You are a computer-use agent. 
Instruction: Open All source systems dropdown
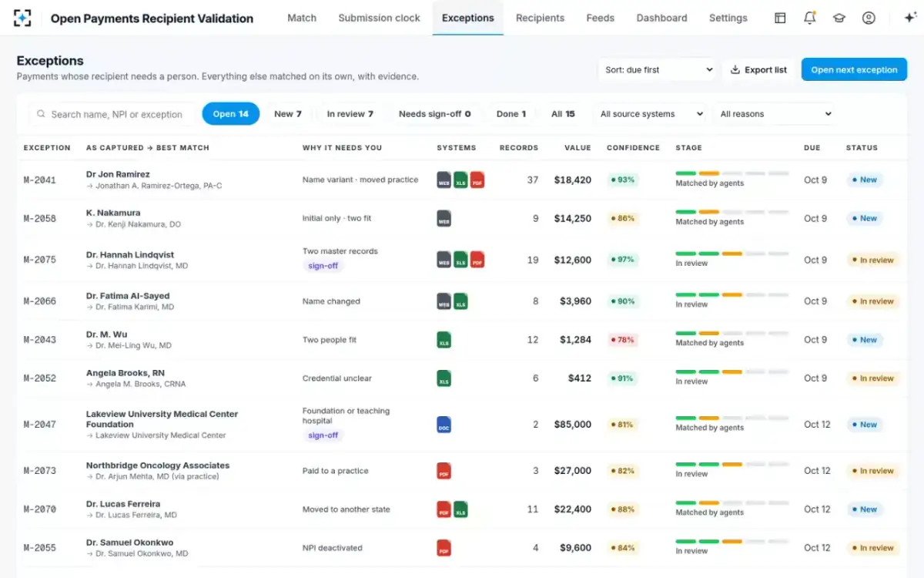tap(651, 114)
